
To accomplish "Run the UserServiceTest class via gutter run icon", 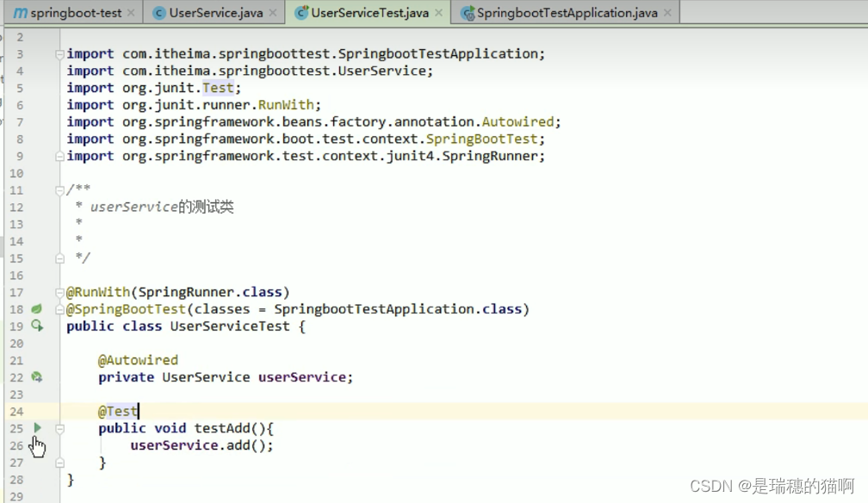I will (37, 326).
